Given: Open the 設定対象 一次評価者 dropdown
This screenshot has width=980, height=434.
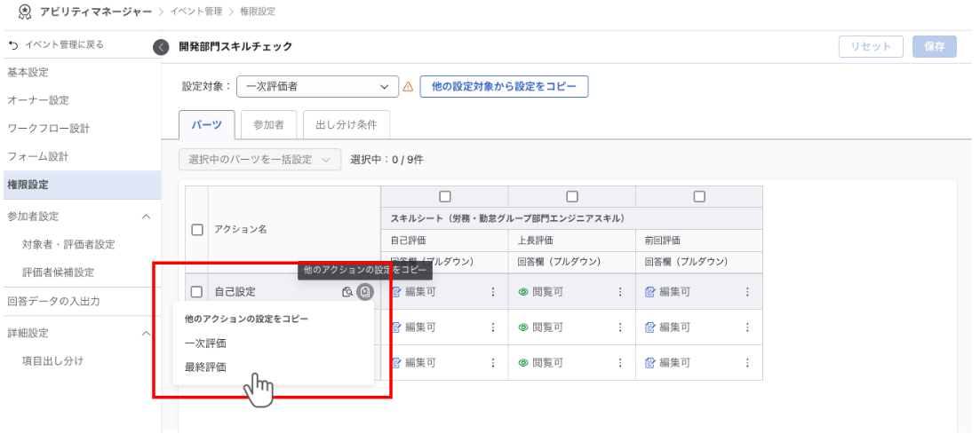Looking at the screenshot, I should click(x=317, y=88).
